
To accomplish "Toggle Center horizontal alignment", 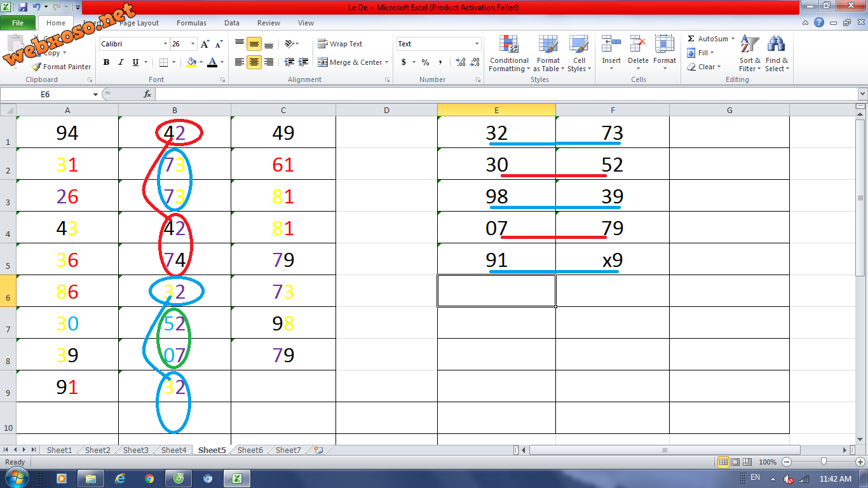I will (x=254, y=62).
